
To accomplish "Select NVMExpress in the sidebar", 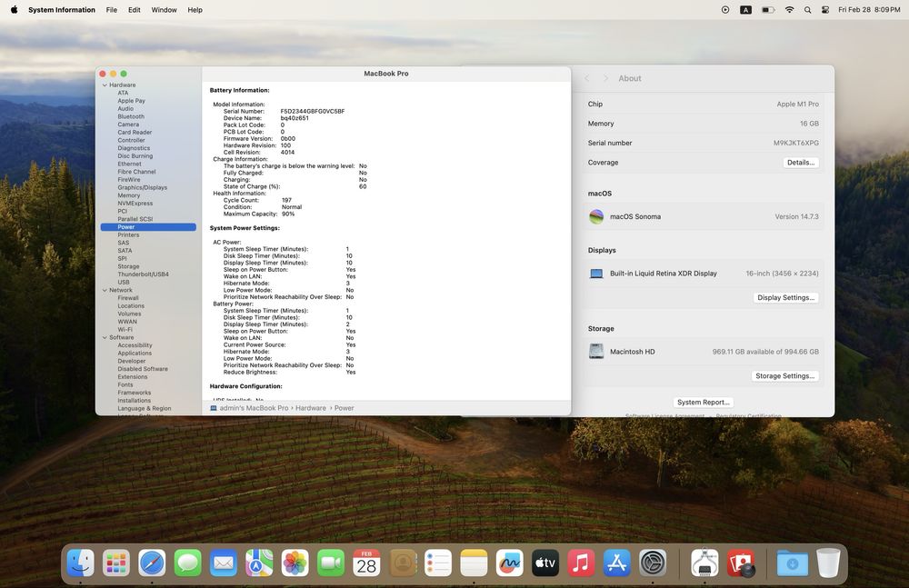I will [135, 204].
